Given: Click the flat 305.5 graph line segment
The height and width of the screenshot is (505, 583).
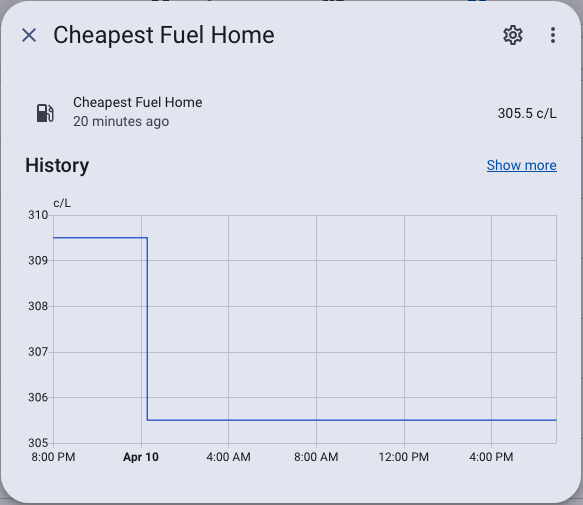Looking at the screenshot, I should (352, 420).
